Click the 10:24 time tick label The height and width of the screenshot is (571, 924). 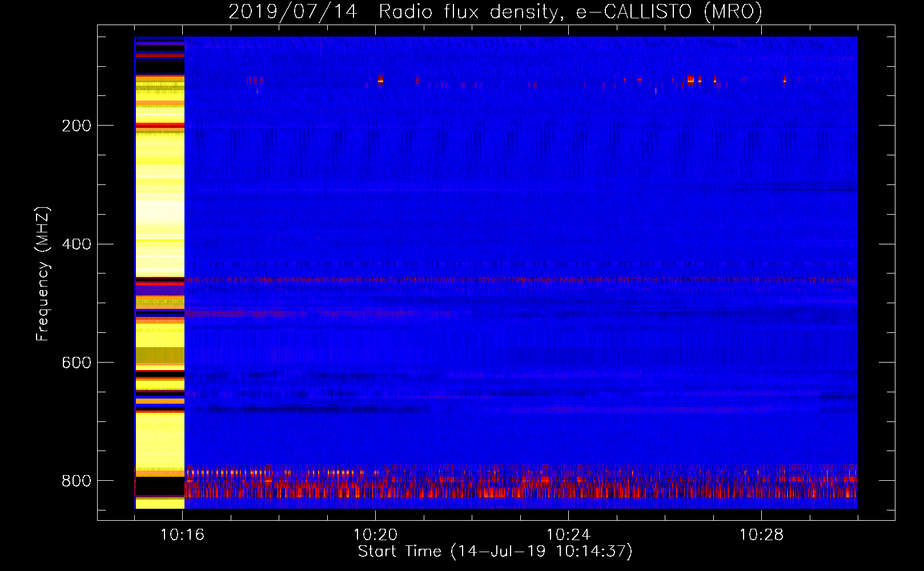coord(568,535)
